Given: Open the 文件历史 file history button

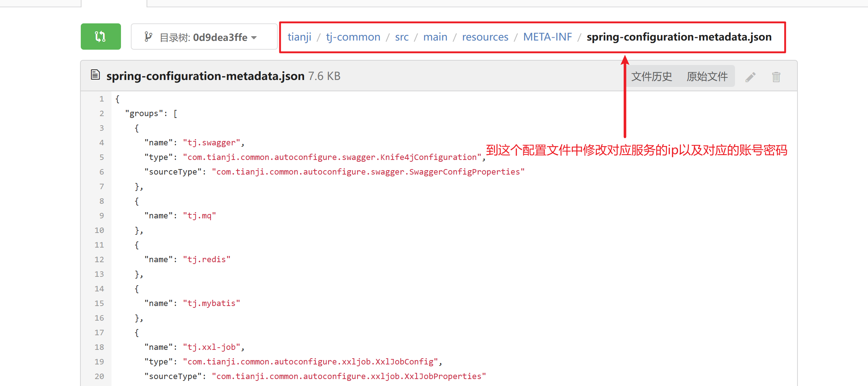Looking at the screenshot, I should tap(652, 76).
